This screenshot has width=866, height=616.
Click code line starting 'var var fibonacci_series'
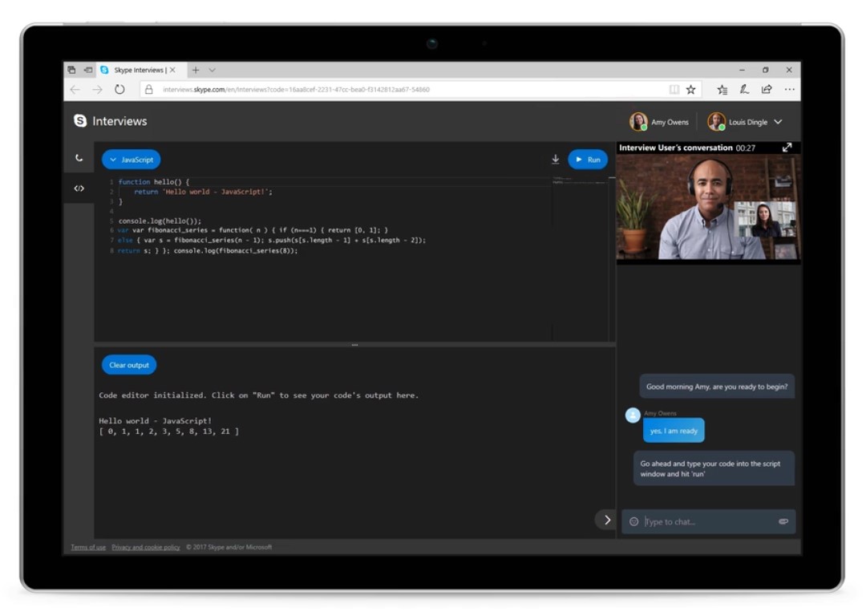click(253, 230)
